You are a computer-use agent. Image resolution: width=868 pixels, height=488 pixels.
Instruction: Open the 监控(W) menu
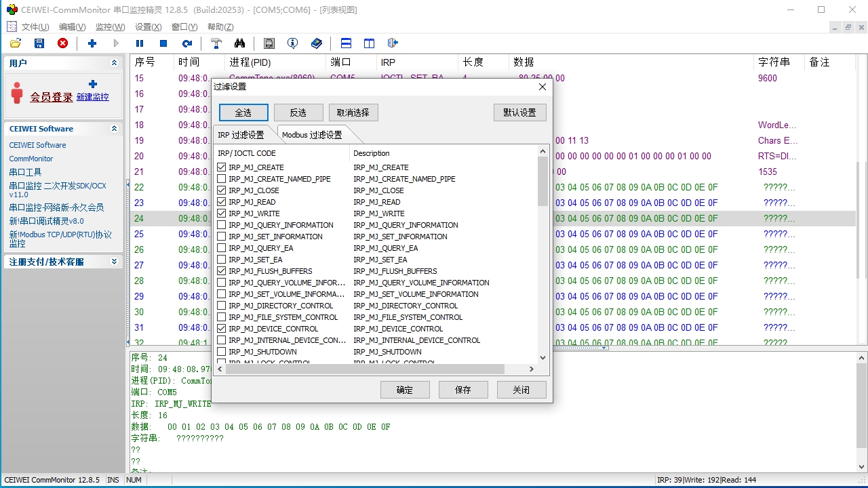(110, 27)
